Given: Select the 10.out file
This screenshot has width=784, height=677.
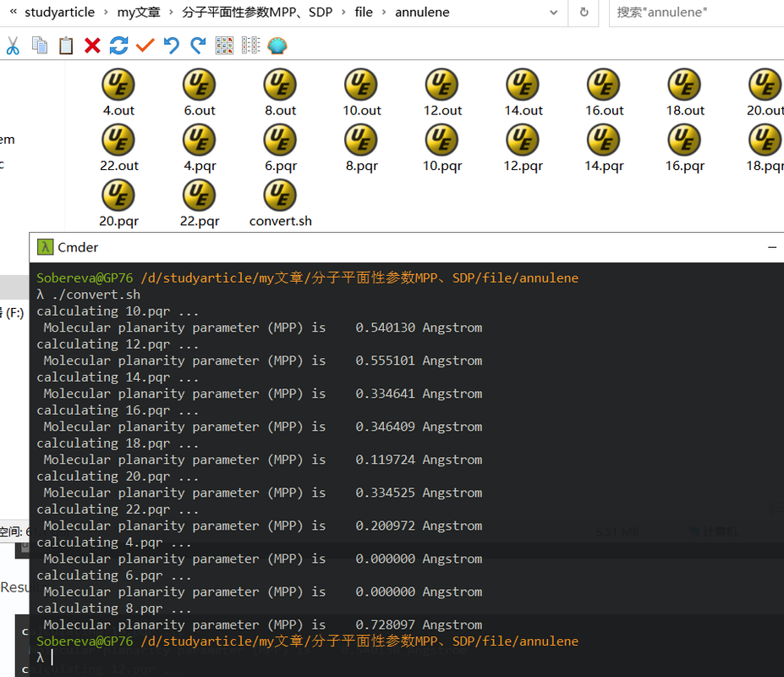Looking at the screenshot, I should tap(361, 93).
